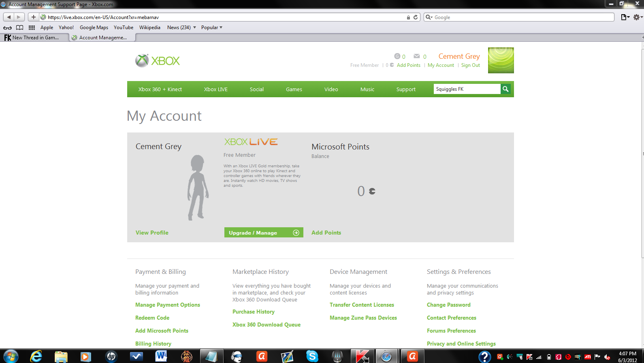This screenshot has height=363, width=644.
Task: Click the Upgrade / Manage button
Action: pos(264,233)
